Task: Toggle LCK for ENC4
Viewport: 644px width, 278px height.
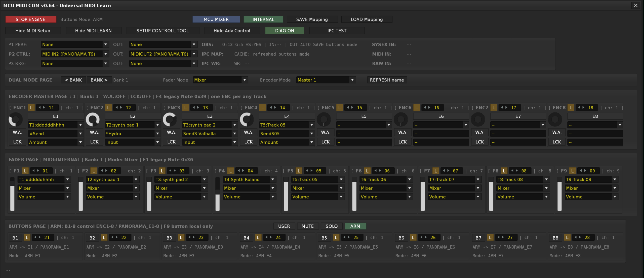Action: 249,142
